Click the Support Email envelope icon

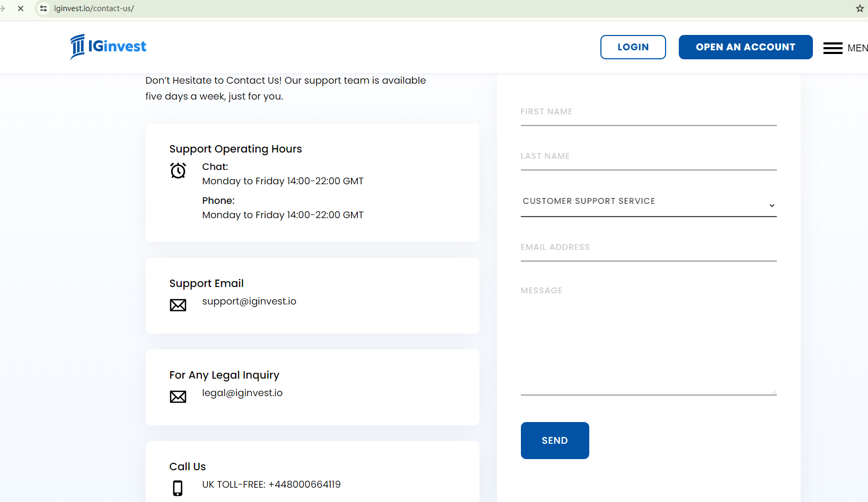[178, 305]
